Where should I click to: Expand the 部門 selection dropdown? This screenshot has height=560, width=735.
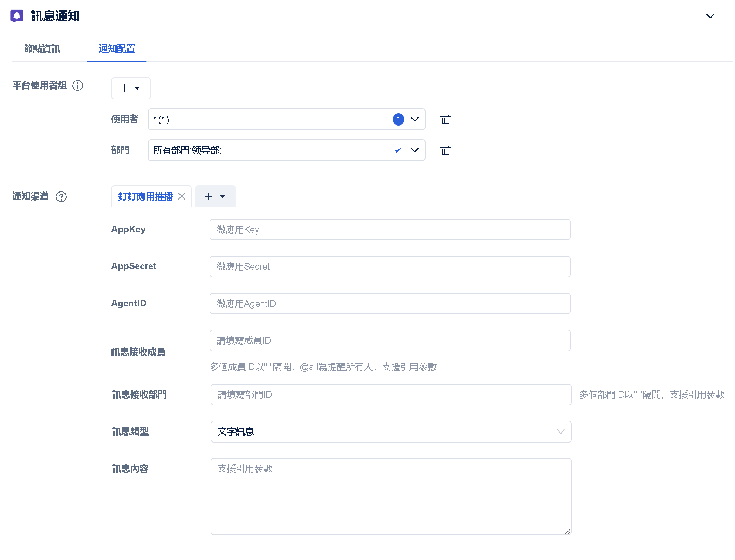coord(415,150)
